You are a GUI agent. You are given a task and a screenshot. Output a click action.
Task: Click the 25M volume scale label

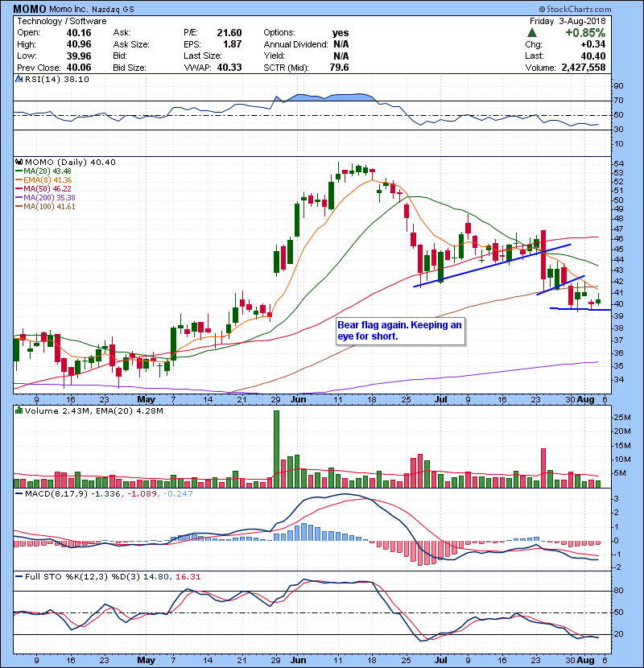pos(621,418)
